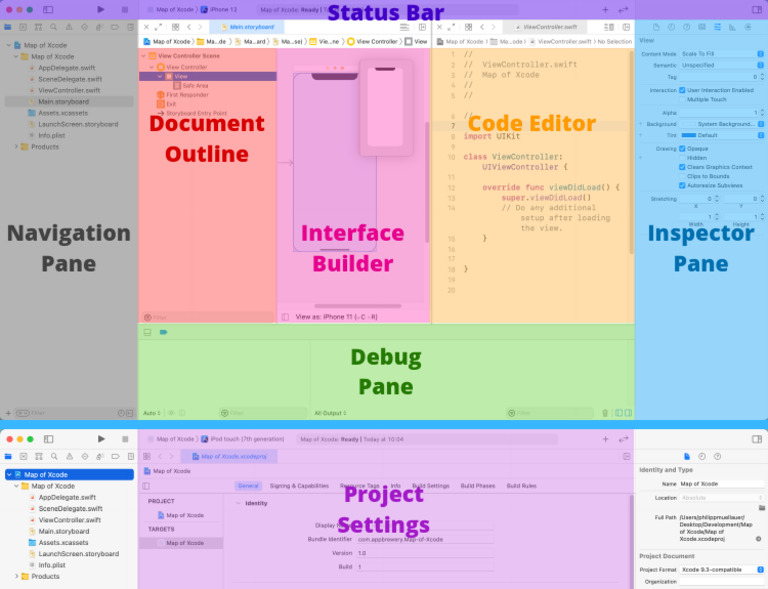The image size is (768, 589).
Task: Open the Auto variables view dropdown in debug pane
Action: pyautogui.click(x=151, y=413)
